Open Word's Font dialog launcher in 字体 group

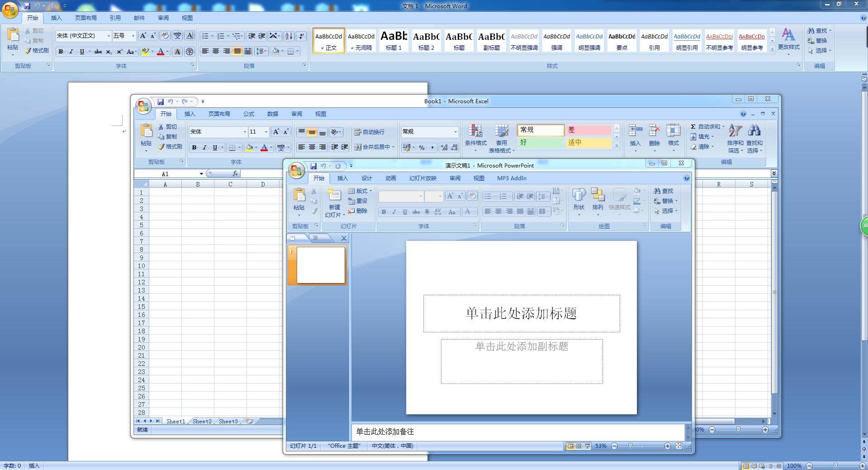192,65
